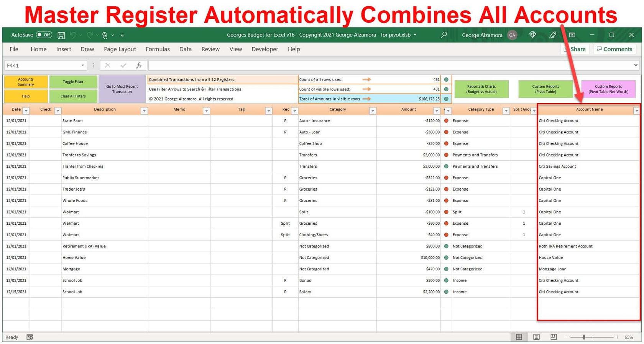
Task: Click into the formula bar input
Action: pyautogui.click(x=390, y=66)
